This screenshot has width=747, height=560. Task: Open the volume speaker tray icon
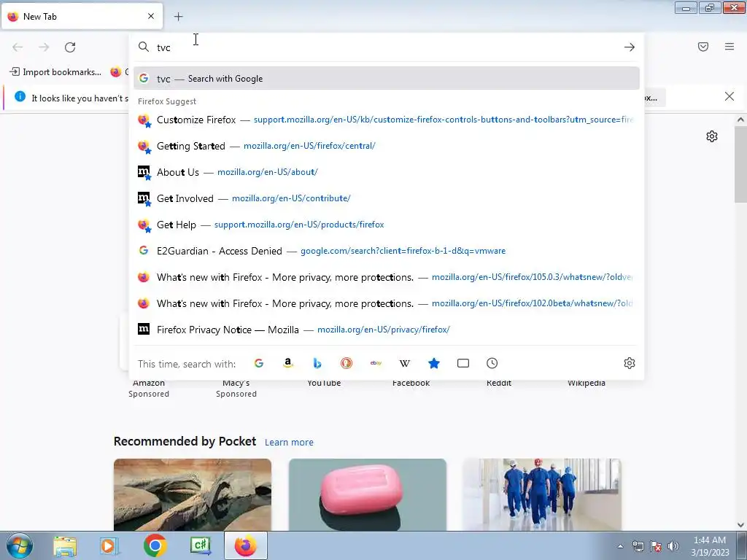click(x=673, y=546)
